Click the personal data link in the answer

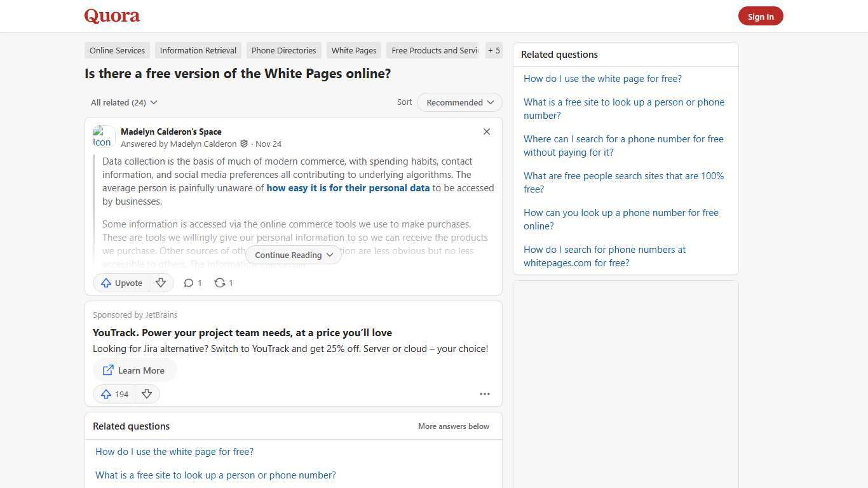click(348, 187)
